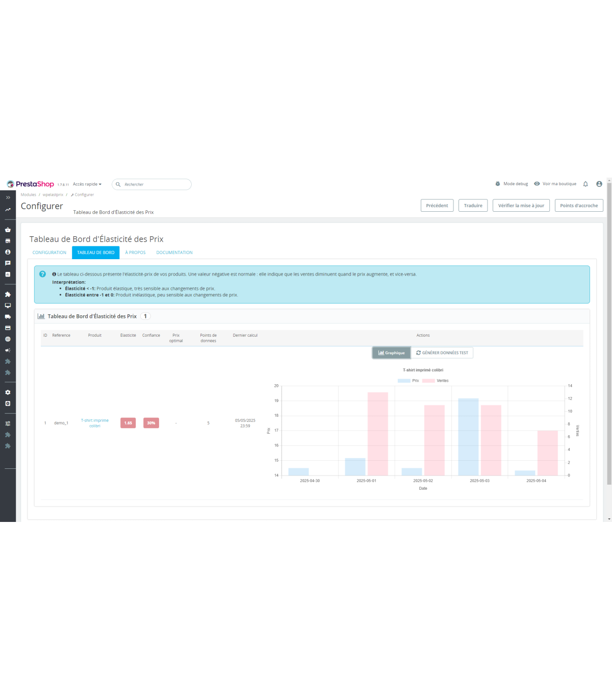Click the dashboard trend-line icon in sidebar

point(8,210)
